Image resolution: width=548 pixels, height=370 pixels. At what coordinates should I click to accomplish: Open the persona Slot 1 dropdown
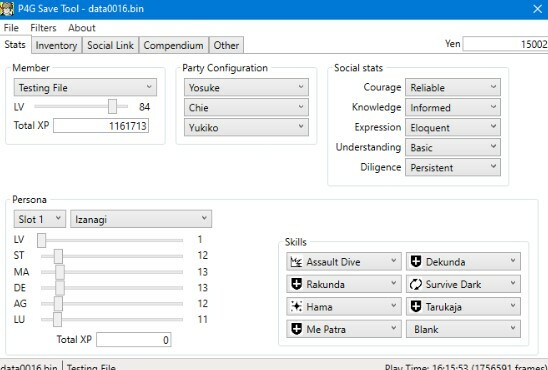[x=40, y=219]
